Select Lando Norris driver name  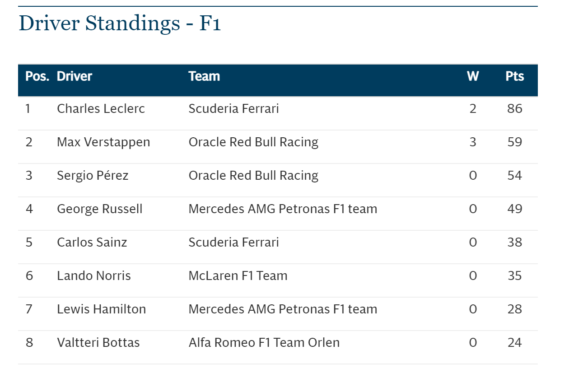[x=94, y=276]
